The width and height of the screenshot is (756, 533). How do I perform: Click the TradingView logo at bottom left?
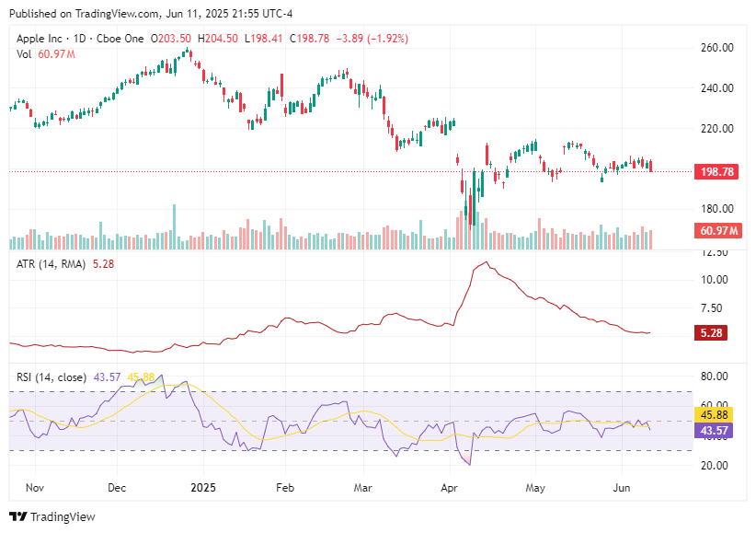point(52,516)
